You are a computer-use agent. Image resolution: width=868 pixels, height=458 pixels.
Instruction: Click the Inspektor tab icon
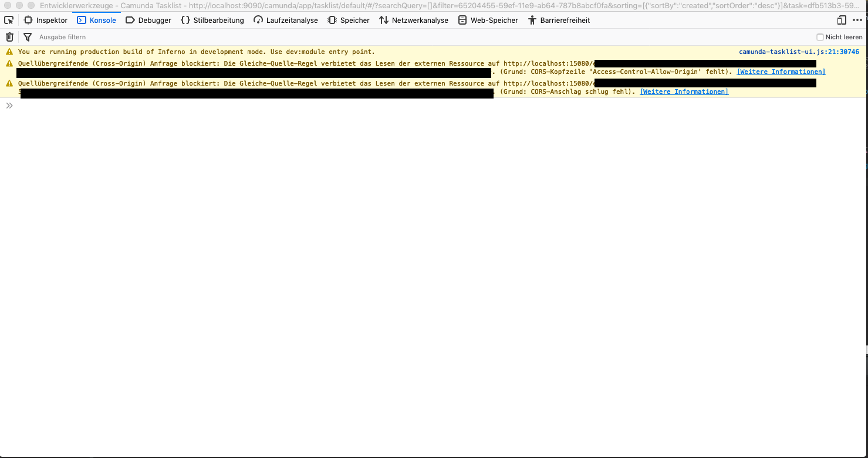(28, 20)
